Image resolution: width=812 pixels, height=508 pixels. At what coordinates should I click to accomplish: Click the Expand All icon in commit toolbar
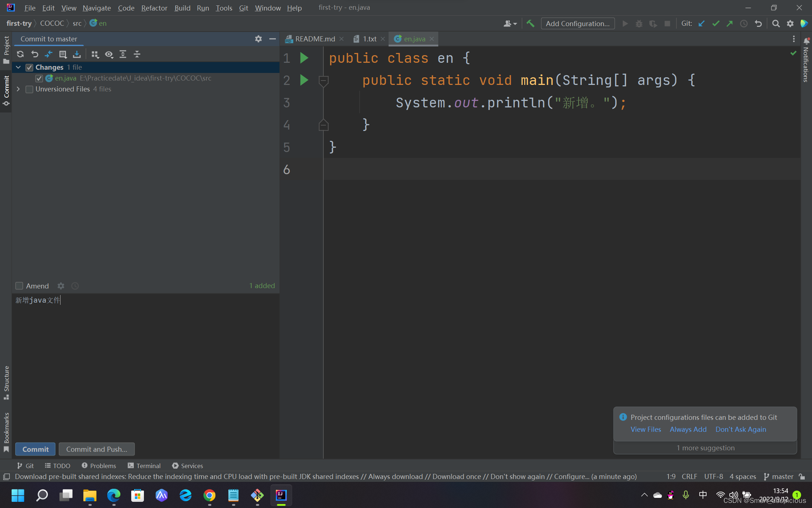coord(123,54)
